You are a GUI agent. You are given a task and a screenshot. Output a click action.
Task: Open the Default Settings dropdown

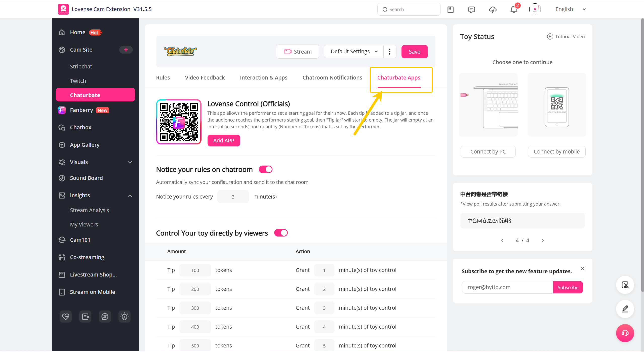[x=354, y=52]
